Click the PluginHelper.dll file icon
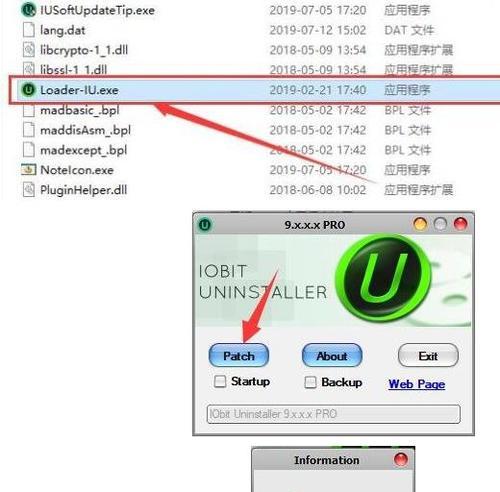 click(29, 190)
